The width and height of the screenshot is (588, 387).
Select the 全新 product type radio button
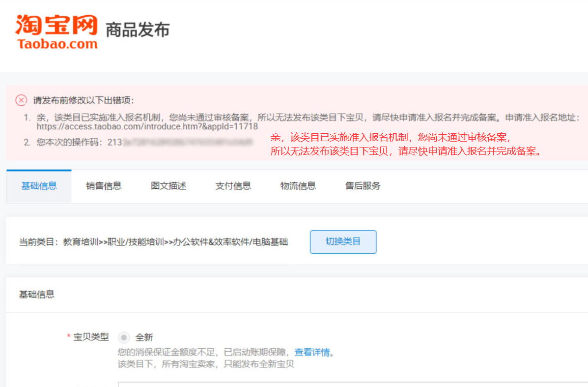124,337
